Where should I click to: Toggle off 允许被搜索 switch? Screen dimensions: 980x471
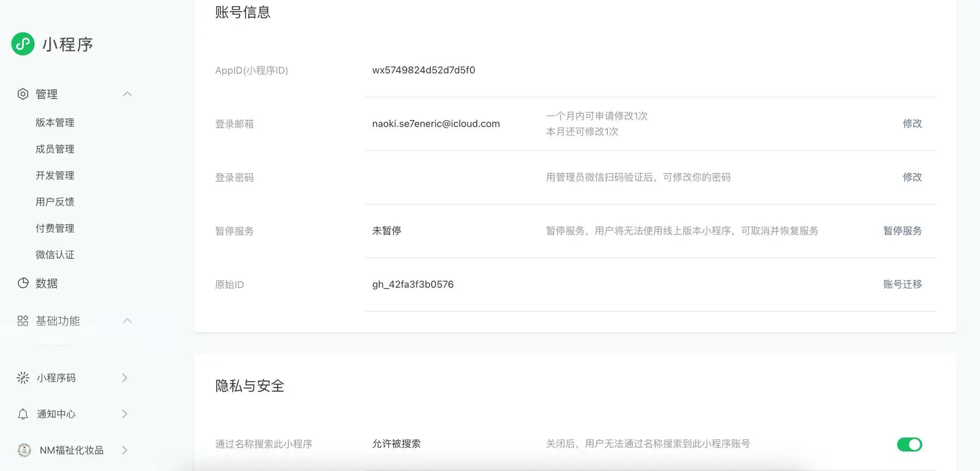tap(909, 444)
